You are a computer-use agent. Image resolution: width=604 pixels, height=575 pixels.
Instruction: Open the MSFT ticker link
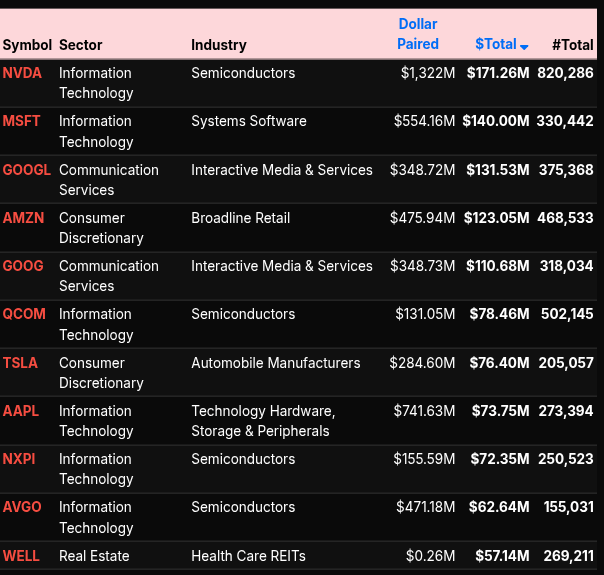pyautogui.click(x=22, y=121)
